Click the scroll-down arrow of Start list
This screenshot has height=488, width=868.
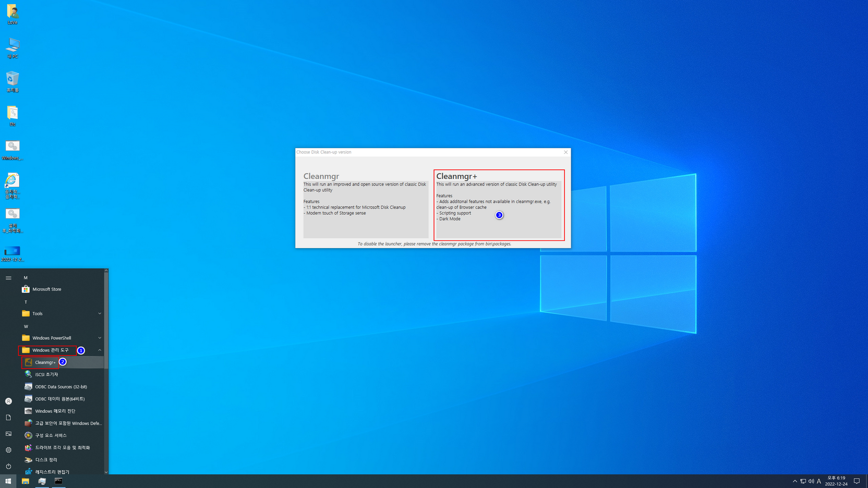106,472
